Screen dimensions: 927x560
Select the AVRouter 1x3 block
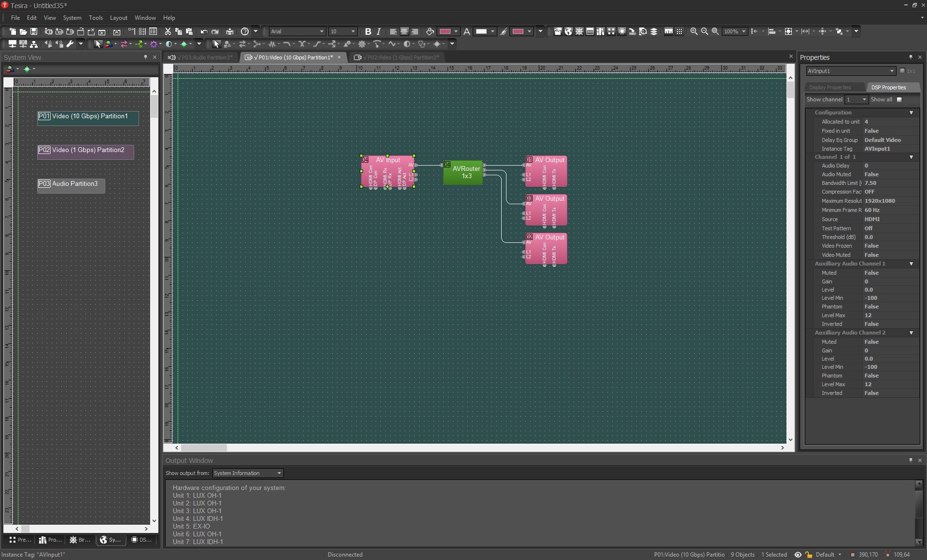(x=463, y=172)
